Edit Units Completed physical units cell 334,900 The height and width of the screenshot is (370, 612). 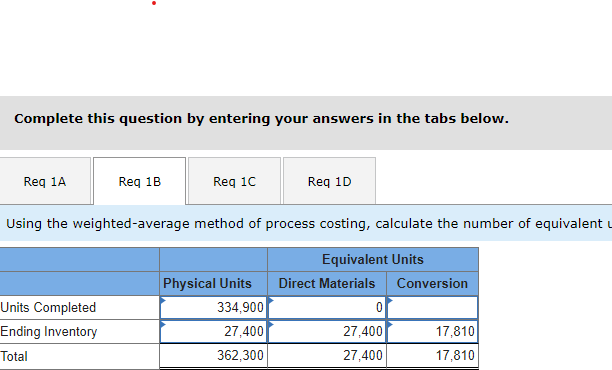click(213, 308)
